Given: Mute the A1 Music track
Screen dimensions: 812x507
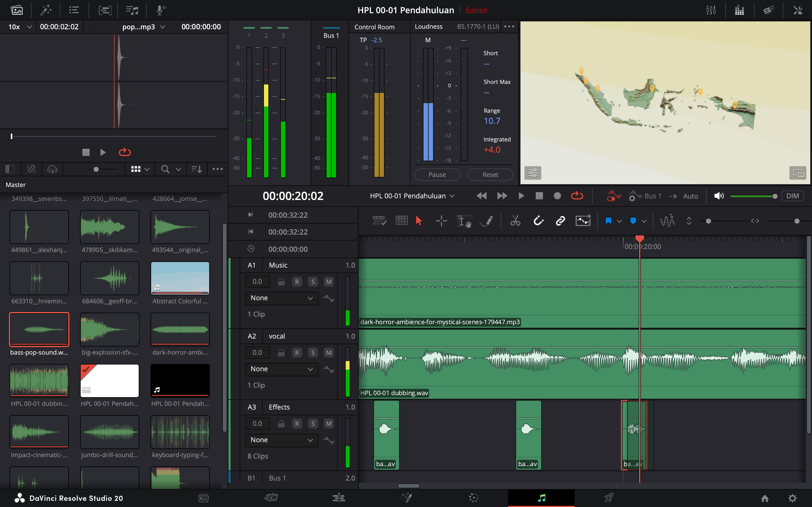Looking at the screenshot, I should (x=328, y=282).
